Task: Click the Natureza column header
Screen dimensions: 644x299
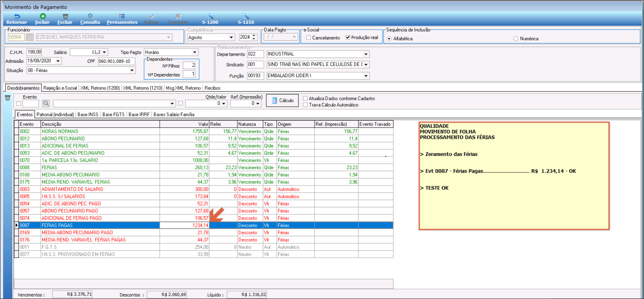Action: tap(250, 124)
